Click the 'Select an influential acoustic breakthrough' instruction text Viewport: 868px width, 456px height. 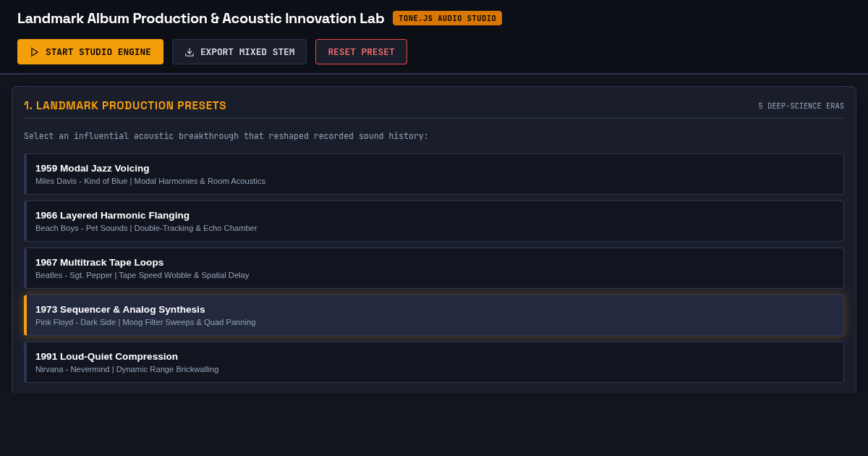(x=226, y=136)
